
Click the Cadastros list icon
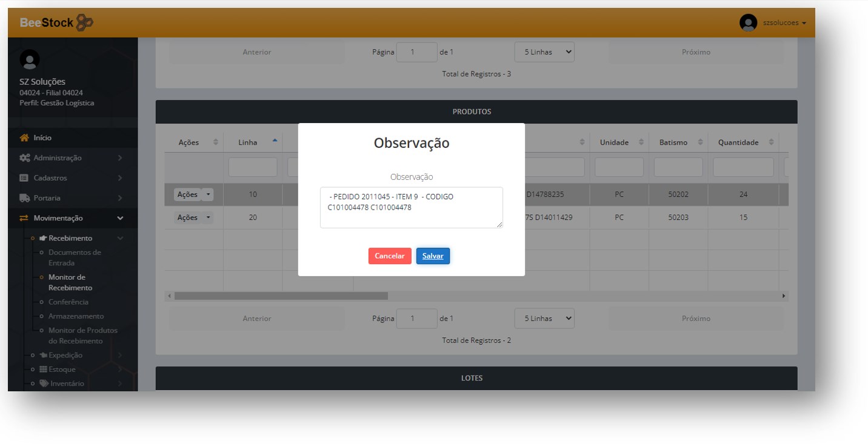click(x=24, y=178)
